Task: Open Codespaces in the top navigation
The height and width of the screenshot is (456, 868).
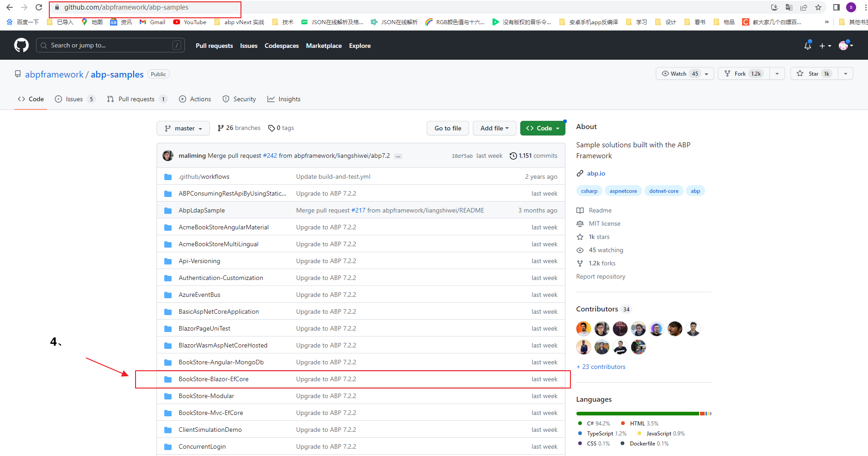Action: coord(282,46)
